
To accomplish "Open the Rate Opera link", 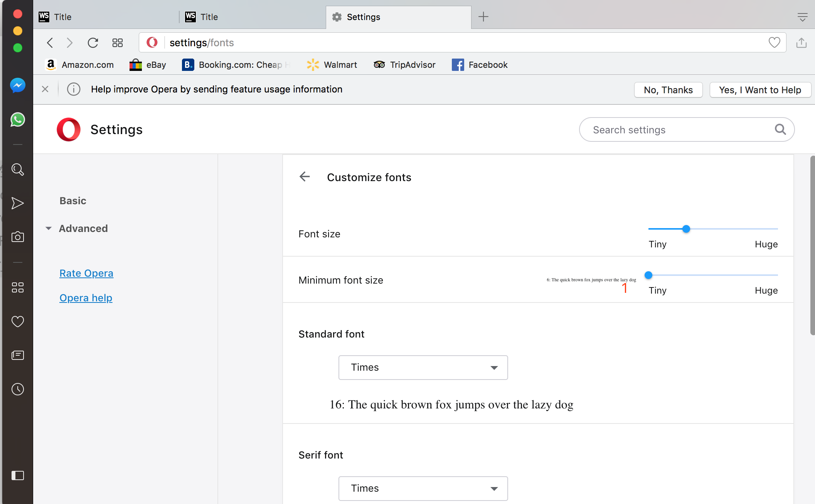I will (86, 273).
